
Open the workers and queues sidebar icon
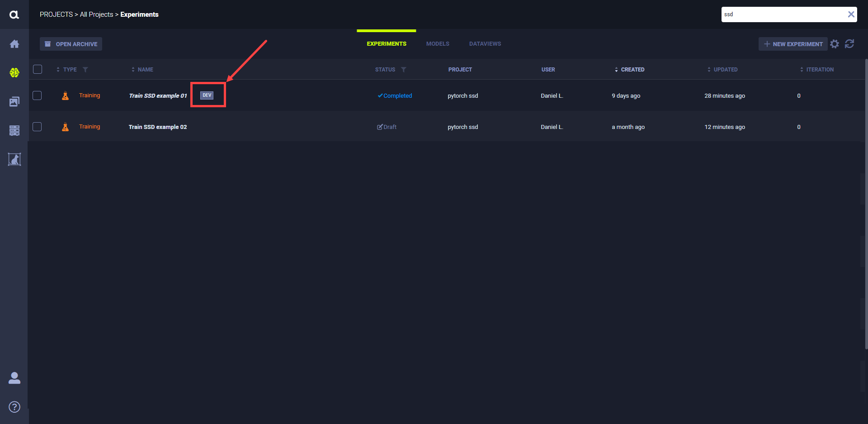click(x=14, y=130)
